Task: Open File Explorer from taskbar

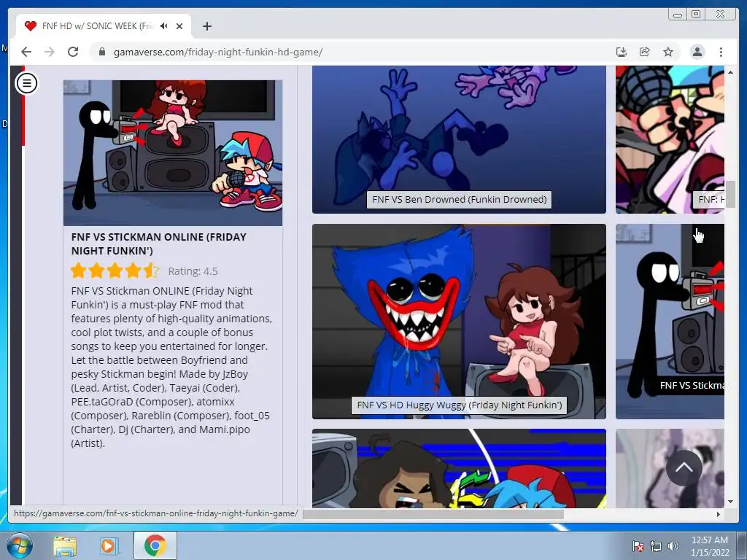Action: (65, 545)
